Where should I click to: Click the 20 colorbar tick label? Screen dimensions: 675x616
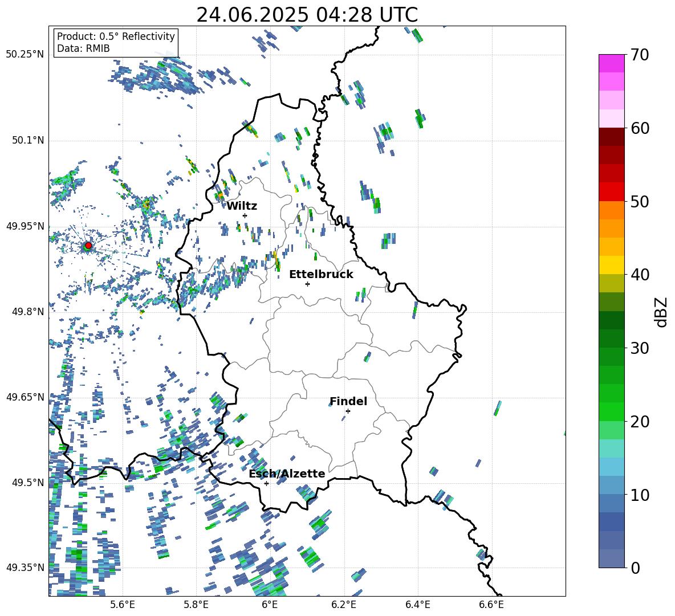[640, 422]
